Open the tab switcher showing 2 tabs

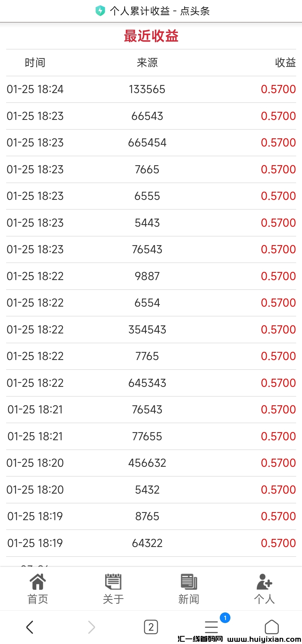(151, 627)
